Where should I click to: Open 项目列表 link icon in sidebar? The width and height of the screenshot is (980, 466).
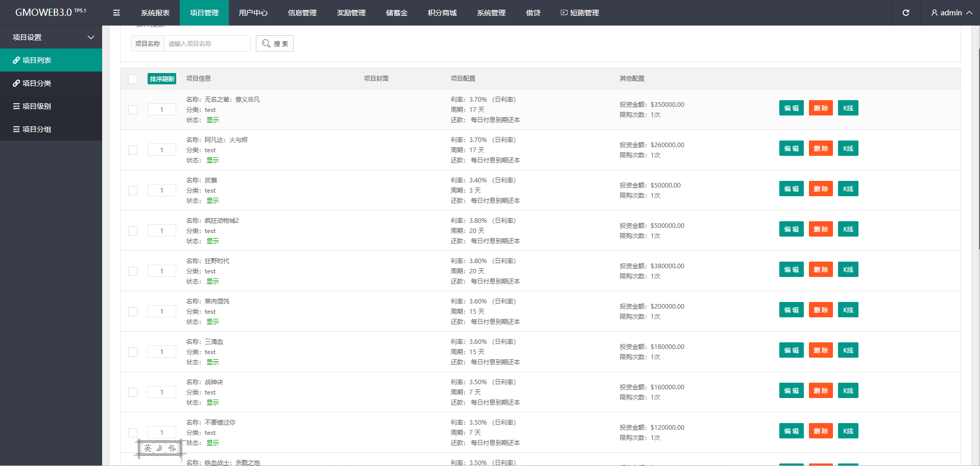click(x=16, y=60)
